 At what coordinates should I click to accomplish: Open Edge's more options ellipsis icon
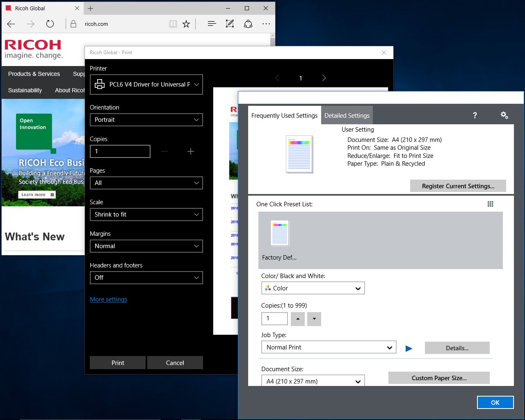[266, 24]
